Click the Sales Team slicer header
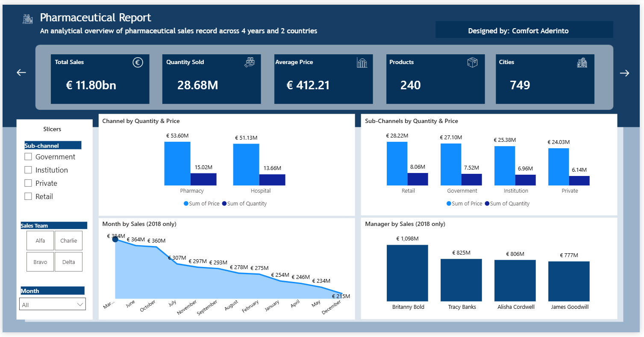This screenshot has width=644, height=337. click(x=54, y=226)
